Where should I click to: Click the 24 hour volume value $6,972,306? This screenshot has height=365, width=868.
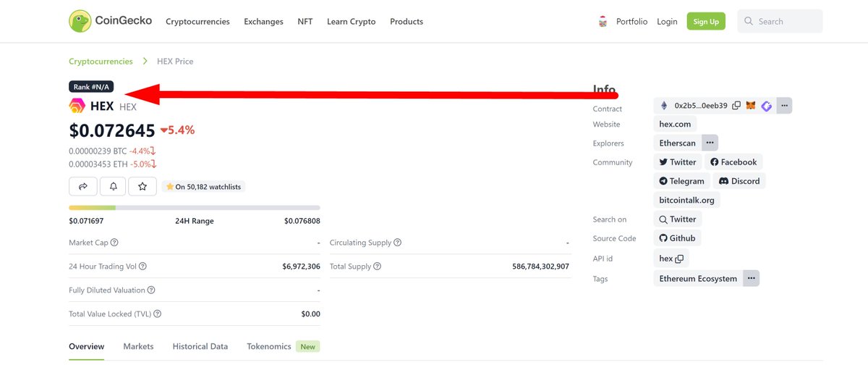tap(301, 267)
